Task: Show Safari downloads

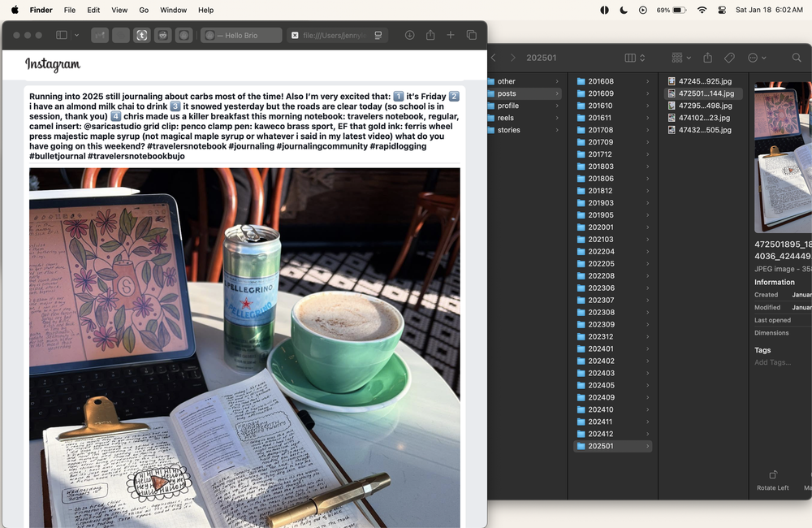Action: pos(409,35)
